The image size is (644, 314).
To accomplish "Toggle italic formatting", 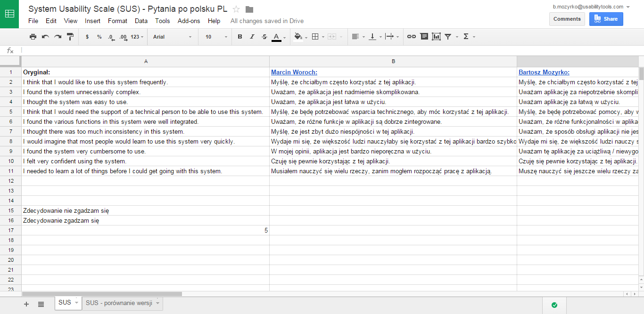I will pos(252,37).
